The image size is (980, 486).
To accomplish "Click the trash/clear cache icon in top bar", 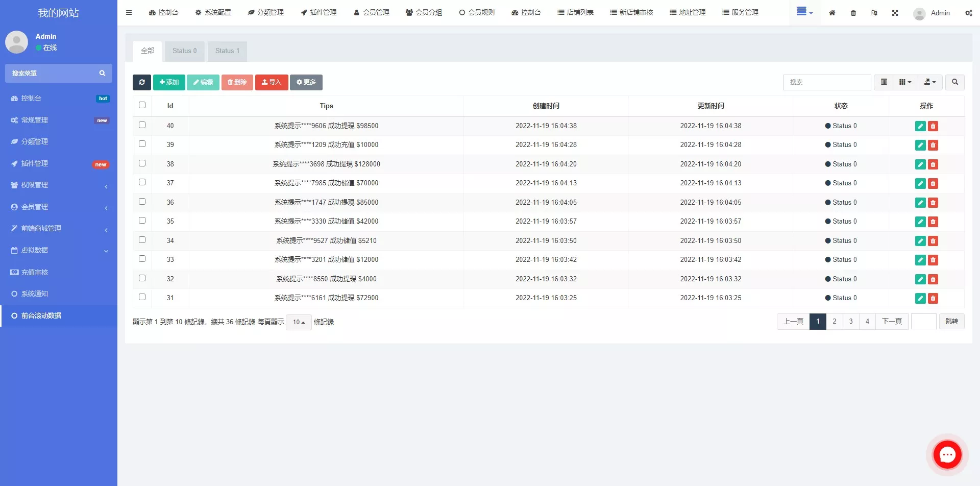I will pyautogui.click(x=853, y=13).
